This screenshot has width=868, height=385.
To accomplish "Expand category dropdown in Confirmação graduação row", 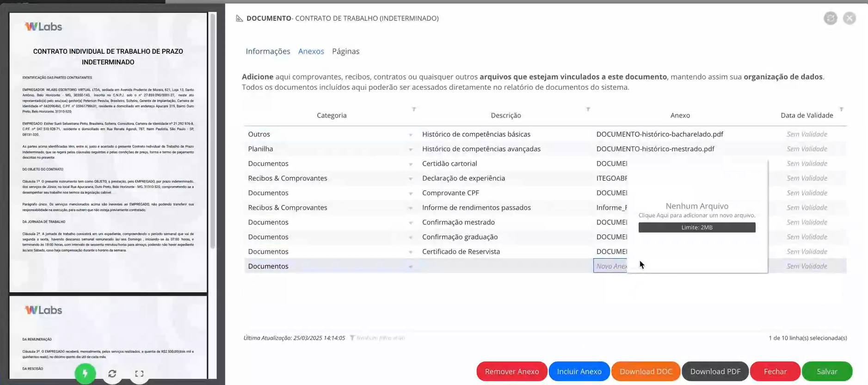I will pos(411,237).
